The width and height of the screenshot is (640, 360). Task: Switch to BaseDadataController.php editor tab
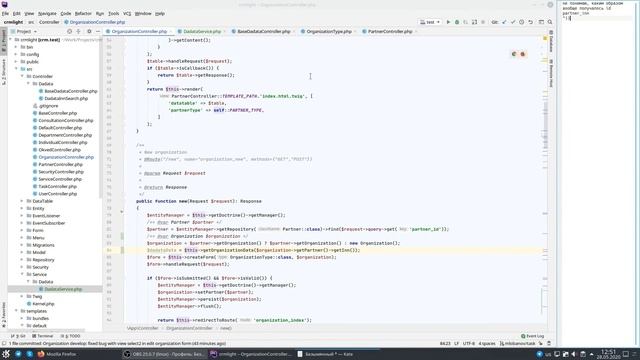263,31
